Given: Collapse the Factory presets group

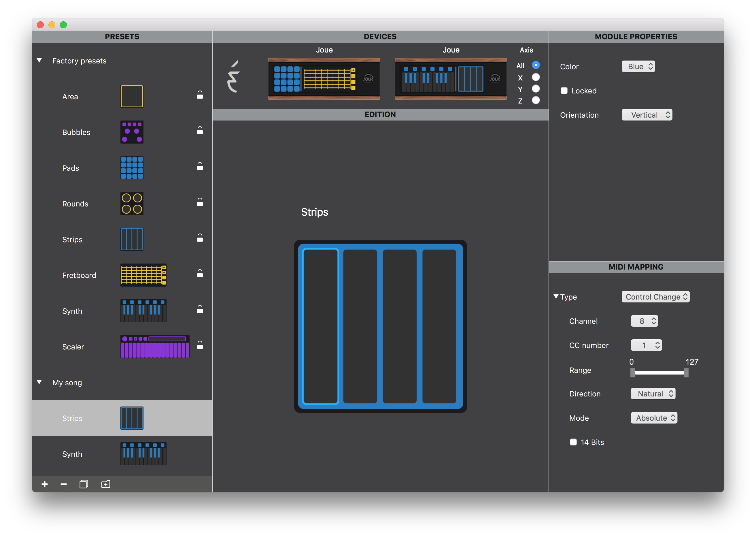Looking at the screenshot, I should pos(39,61).
